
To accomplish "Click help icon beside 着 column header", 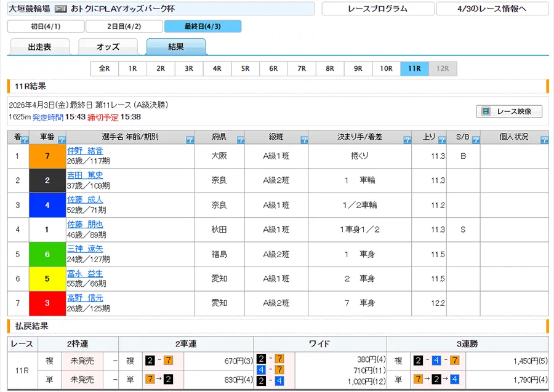I will click(x=25, y=140).
